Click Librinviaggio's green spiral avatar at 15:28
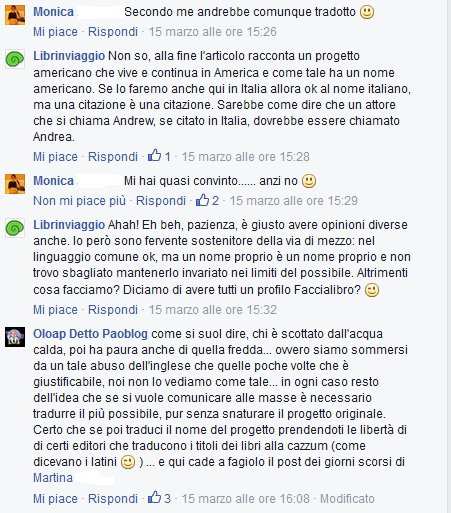This screenshot has width=451, height=513. 15,59
